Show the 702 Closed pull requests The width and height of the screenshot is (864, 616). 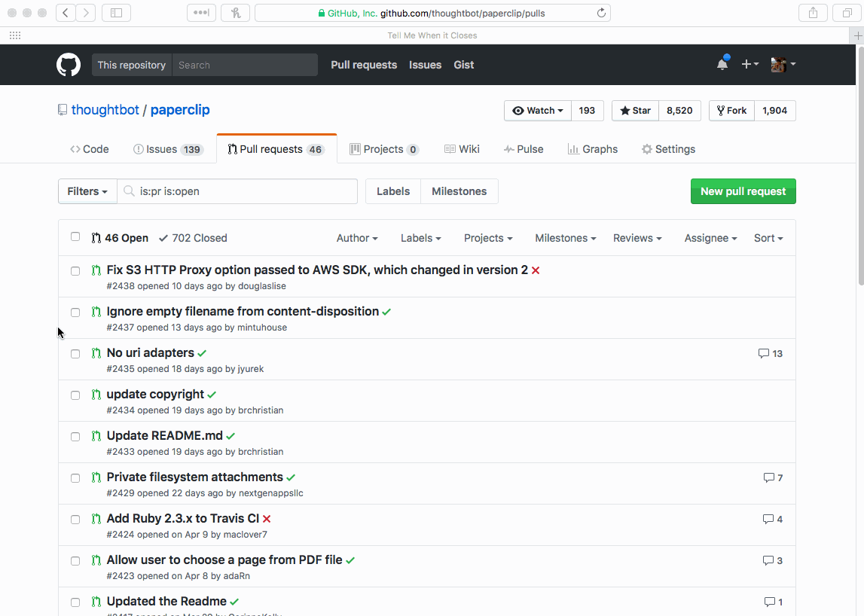(x=193, y=238)
